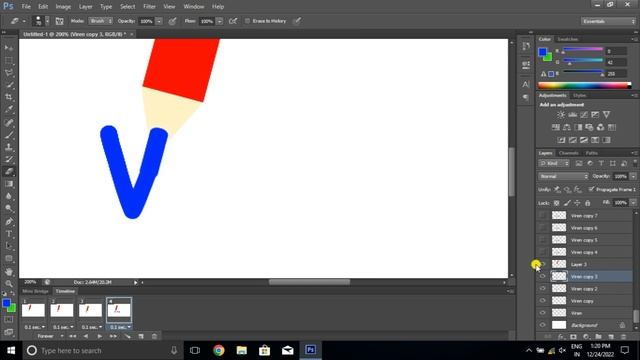Hide the Background layer
The width and height of the screenshot is (640, 360).
pos(542,325)
